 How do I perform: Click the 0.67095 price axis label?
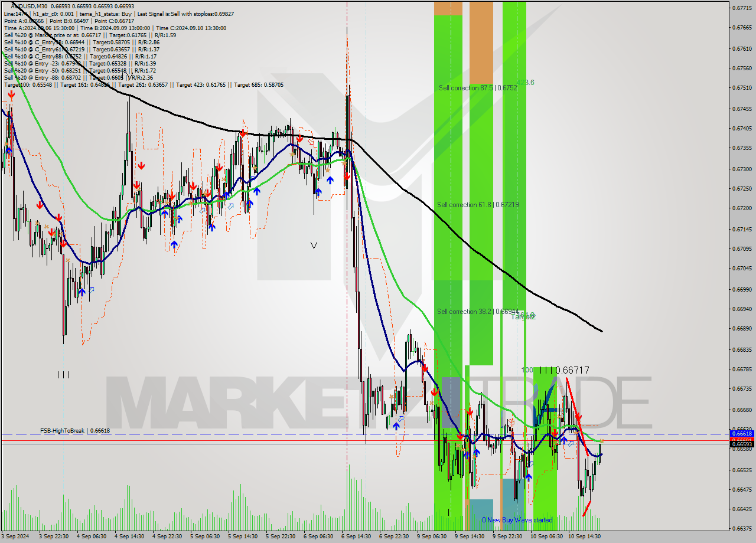tap(742, 249)
